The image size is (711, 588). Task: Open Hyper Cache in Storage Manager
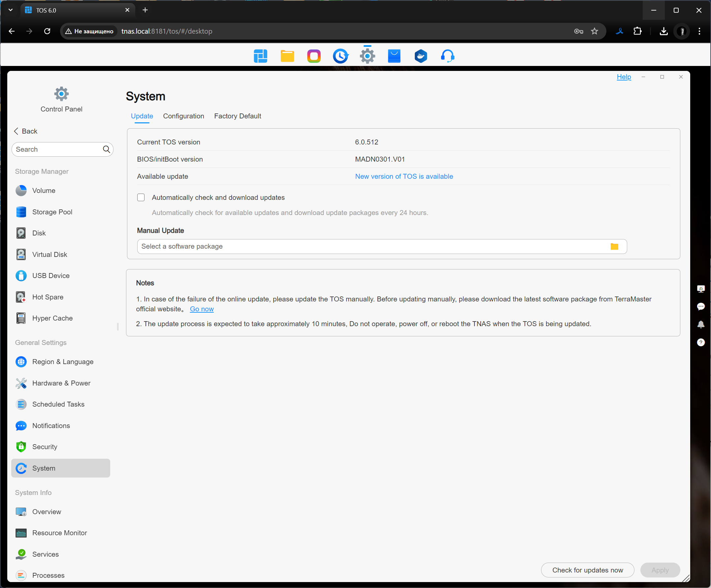point(52,318)
